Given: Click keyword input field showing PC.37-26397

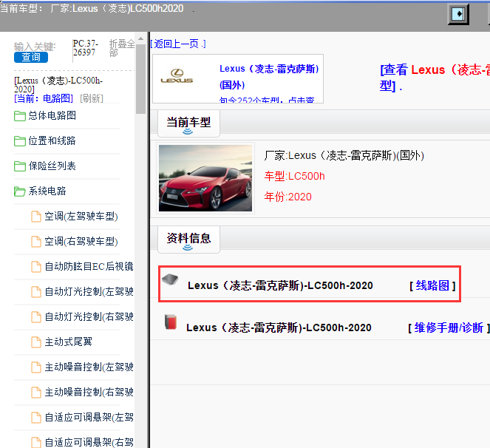Looking at the screenshot, I should (86, 48).
